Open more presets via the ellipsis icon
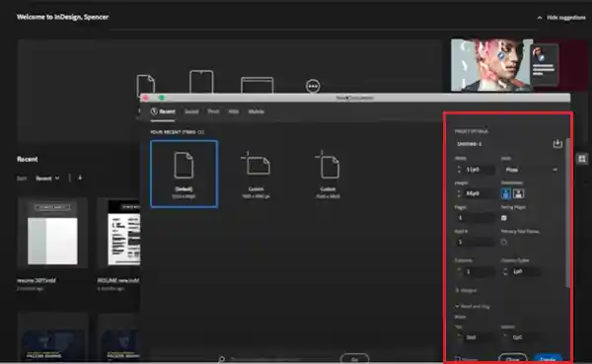The height and width of the screenshot is (364, 592). coord(313,86)
